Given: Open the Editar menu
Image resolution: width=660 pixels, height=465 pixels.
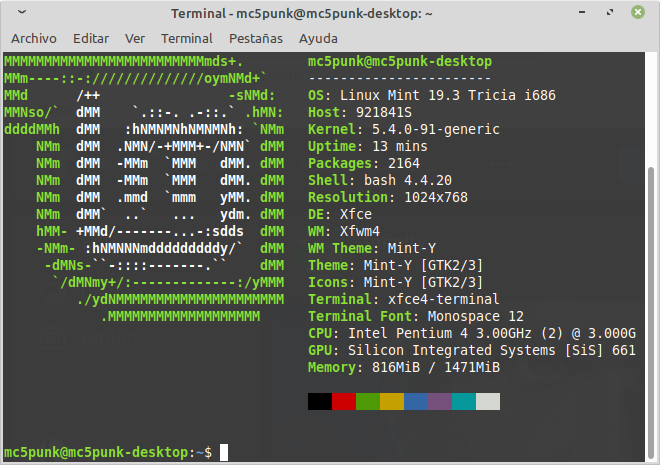Looking at the screenshot, I should pyautogui.click(x=91, y=39).
